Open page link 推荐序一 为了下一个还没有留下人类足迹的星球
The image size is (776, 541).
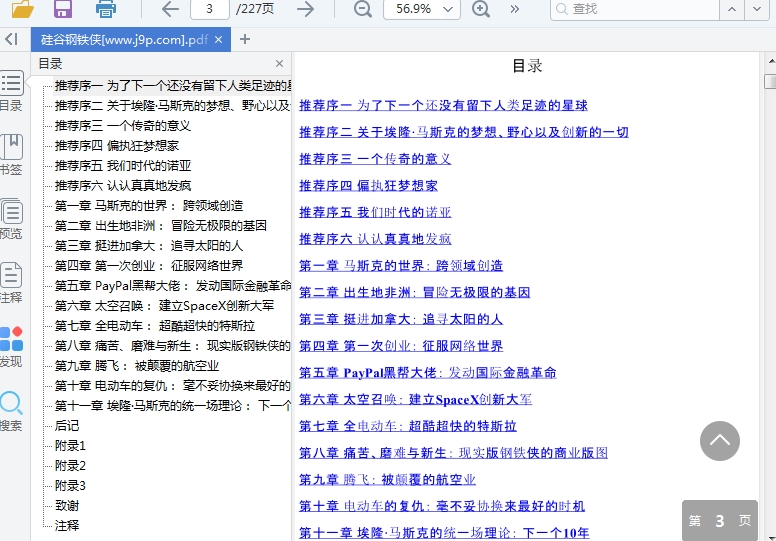tap(443, 105)
